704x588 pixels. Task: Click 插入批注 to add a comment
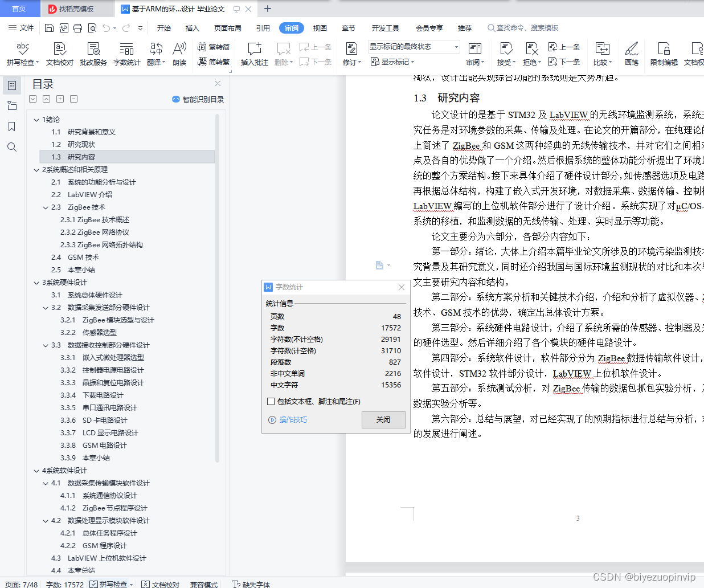tap(254, 54)
